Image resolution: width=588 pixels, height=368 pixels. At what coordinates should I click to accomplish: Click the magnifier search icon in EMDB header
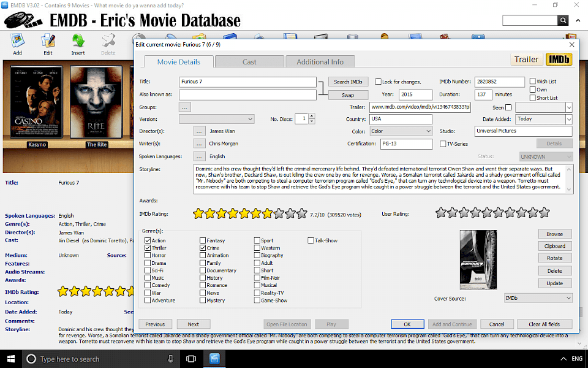click(563, 20)
